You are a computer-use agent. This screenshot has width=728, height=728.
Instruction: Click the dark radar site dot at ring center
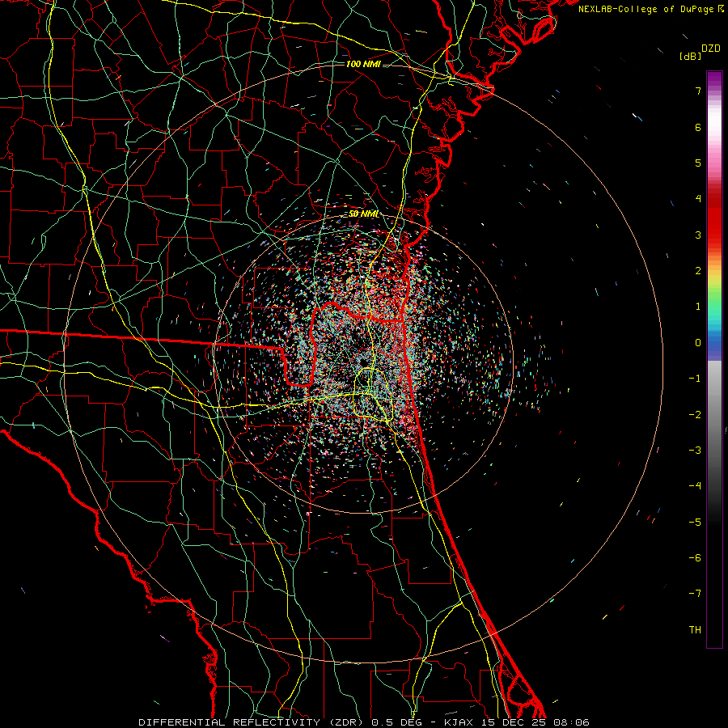(x=363, y=362)
